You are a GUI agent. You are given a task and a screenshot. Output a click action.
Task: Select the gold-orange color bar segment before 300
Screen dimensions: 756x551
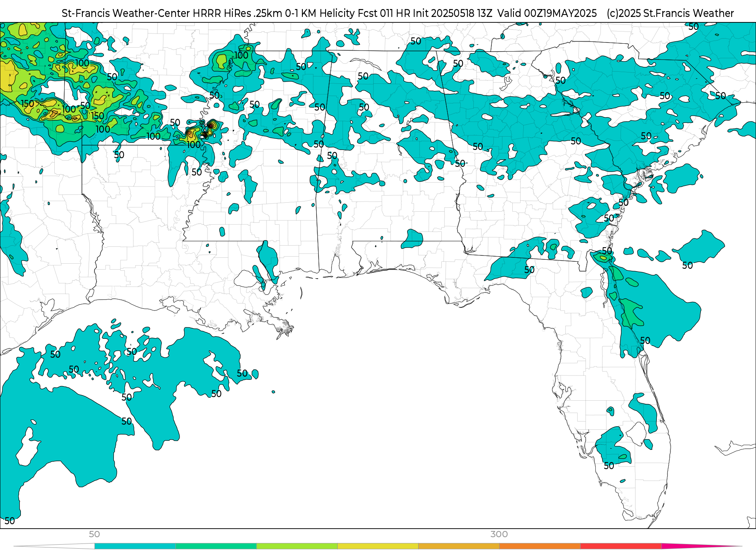tap(459, 546)
